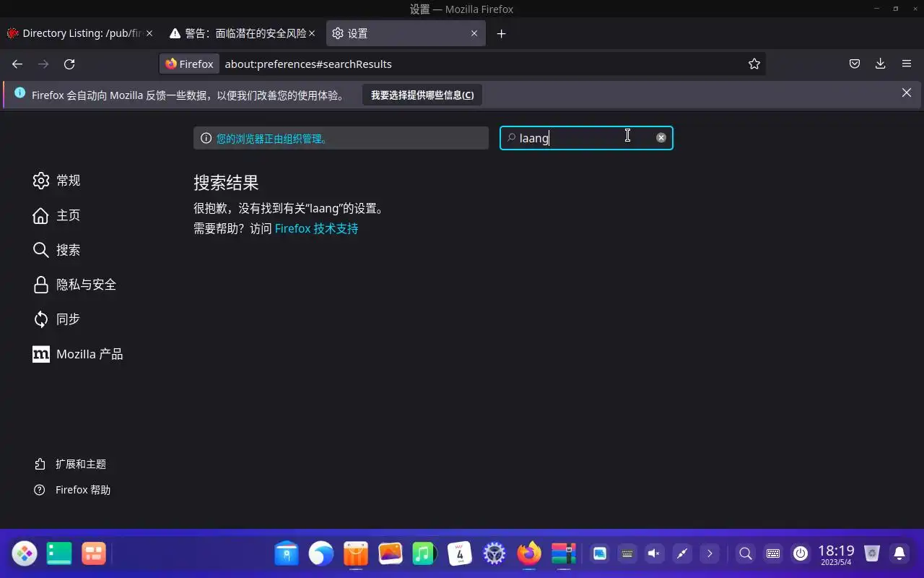Visit the Firefox 技术支持 link
Viewport: 924px width, 578px height.
316,228
